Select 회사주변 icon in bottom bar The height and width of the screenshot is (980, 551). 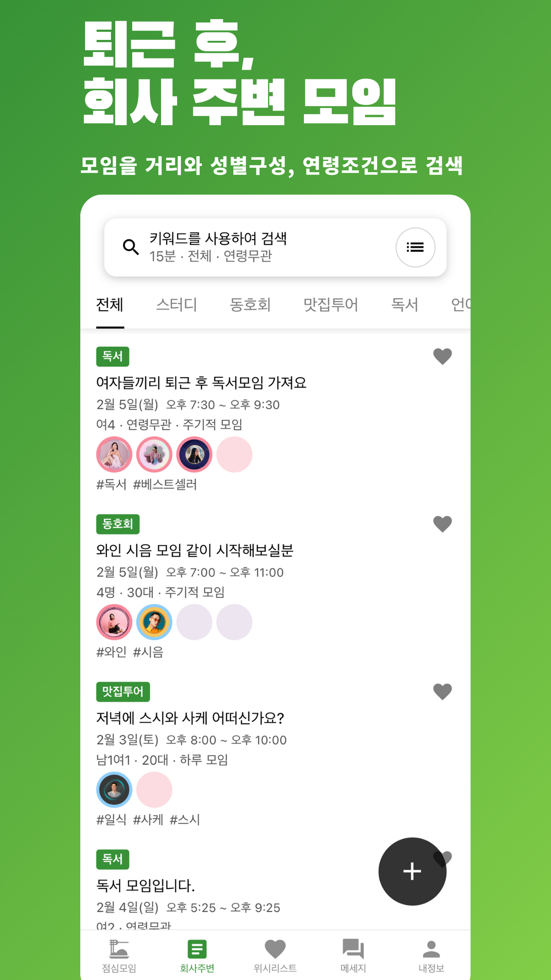[x=197, y=949]
